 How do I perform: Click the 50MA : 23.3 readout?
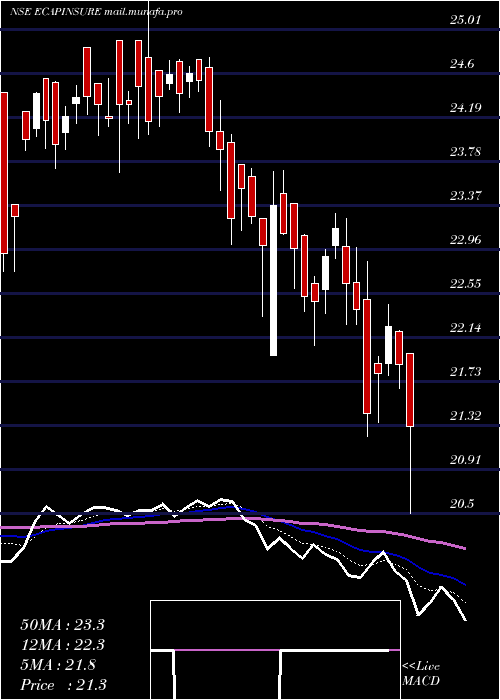pos(62,625)
